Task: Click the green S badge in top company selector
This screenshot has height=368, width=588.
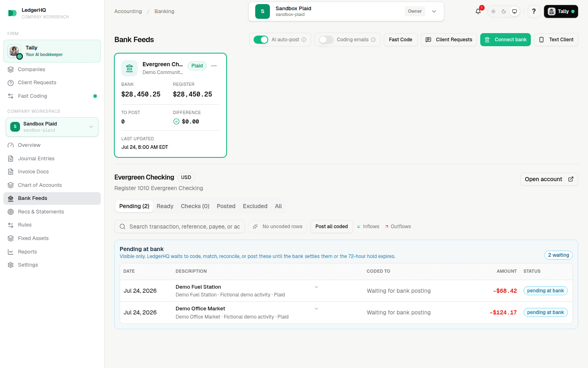Action: point(263,11)
